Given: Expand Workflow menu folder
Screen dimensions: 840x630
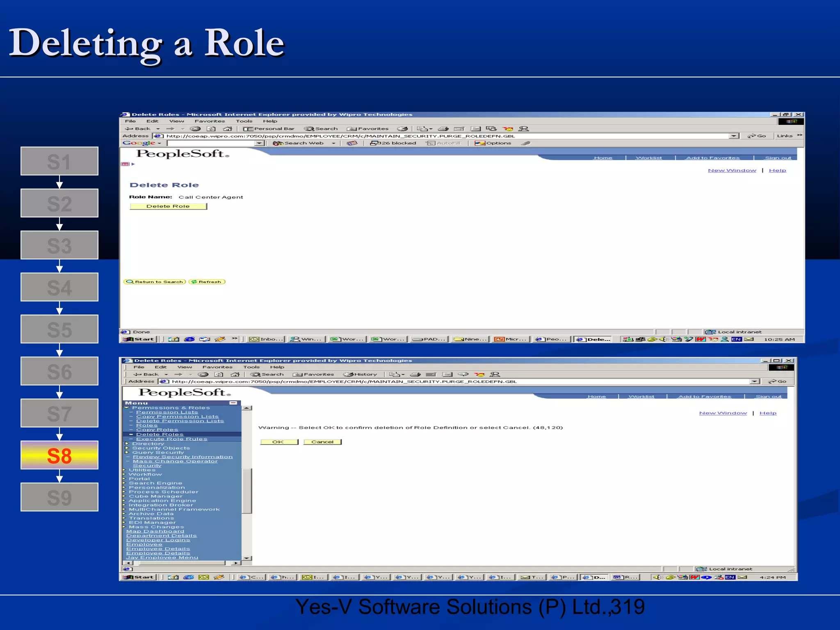Looking at the screenshot, I should coord(124,474).
